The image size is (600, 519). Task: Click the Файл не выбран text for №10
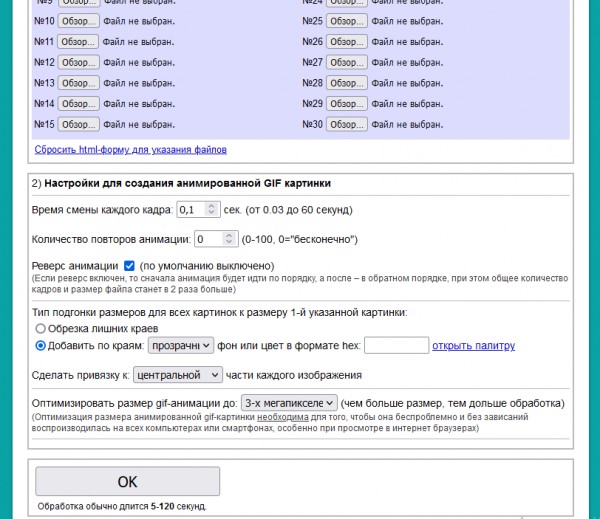(x=139, y=21)
